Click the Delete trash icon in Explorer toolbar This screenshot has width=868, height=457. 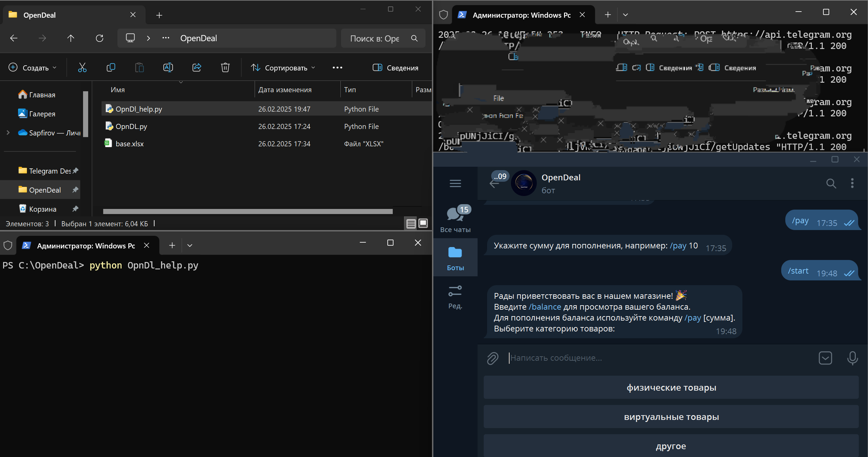[x=225, y=67]
